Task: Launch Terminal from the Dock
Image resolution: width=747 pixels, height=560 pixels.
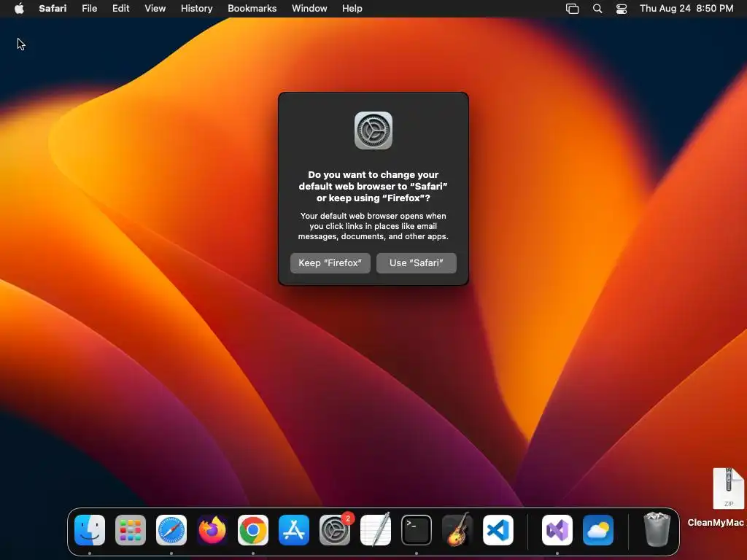Action: pos(417,530)
